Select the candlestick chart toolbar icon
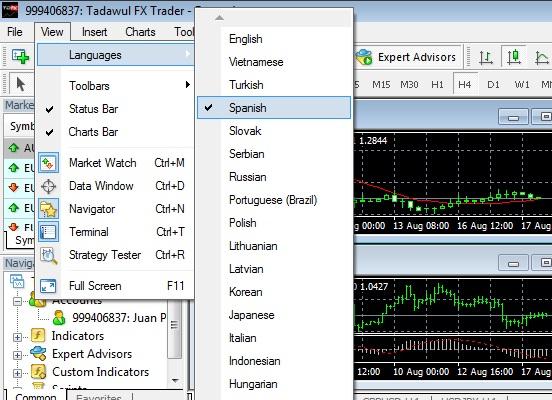This screenshot has width=552, height=400. click(514, 57)
